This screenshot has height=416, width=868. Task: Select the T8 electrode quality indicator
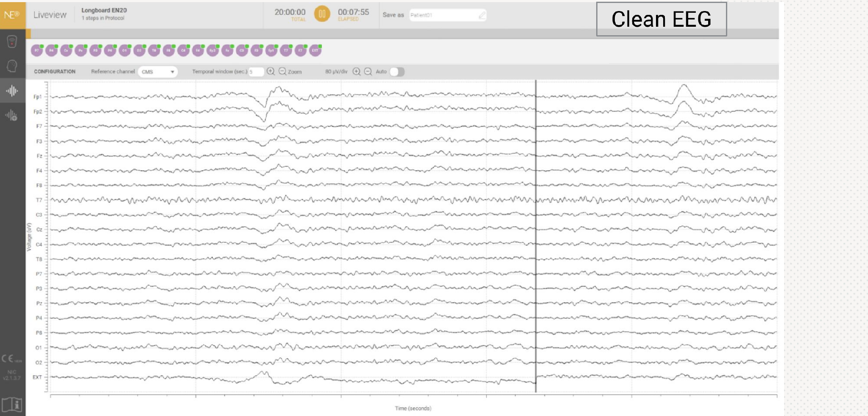[154, 51]
